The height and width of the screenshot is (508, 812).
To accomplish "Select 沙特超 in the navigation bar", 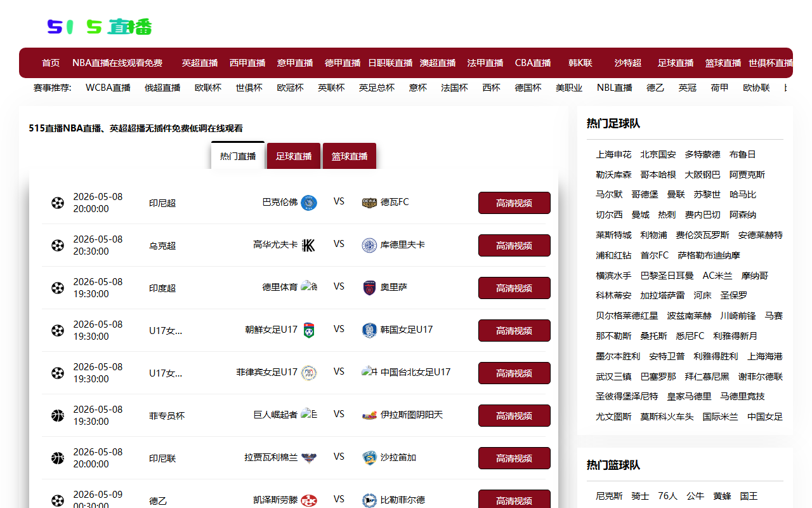I will coord(628,63).
